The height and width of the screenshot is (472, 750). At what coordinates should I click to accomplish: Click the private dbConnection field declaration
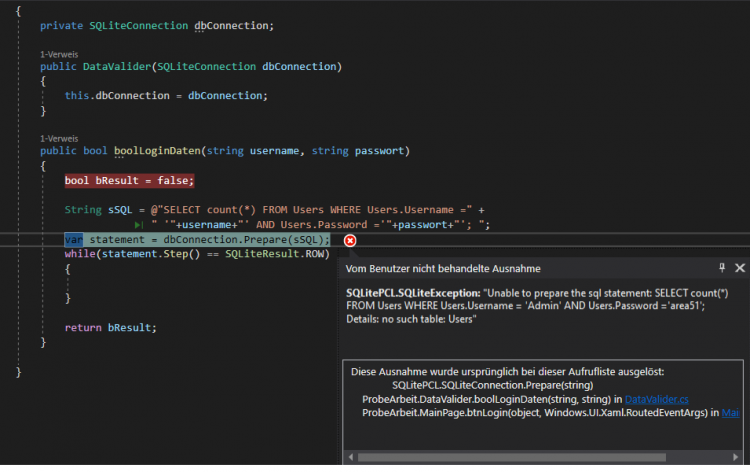[157, 26]
